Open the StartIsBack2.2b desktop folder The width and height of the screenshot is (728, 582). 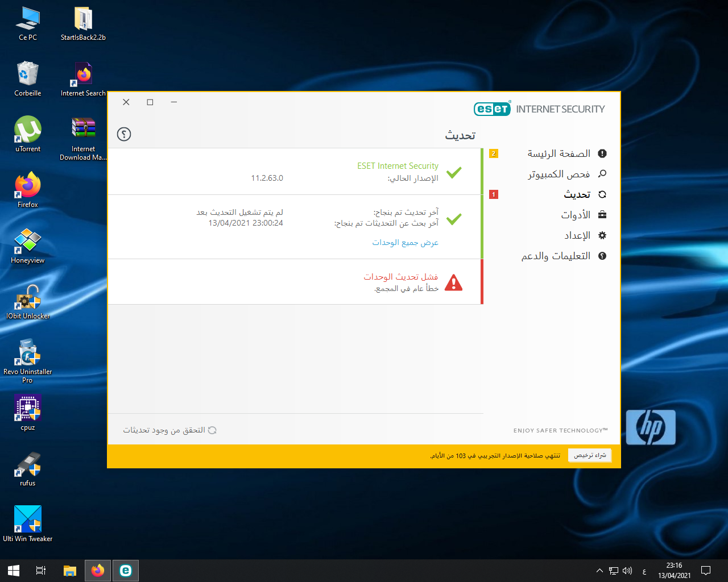tap(83, 24)
